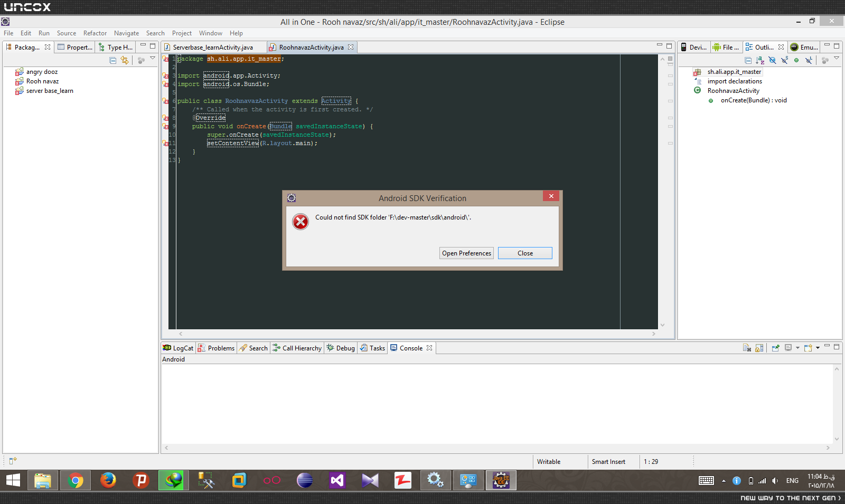Open Display Selected Console dropdown arrow
845x504 pixels.
click(797, 348)
